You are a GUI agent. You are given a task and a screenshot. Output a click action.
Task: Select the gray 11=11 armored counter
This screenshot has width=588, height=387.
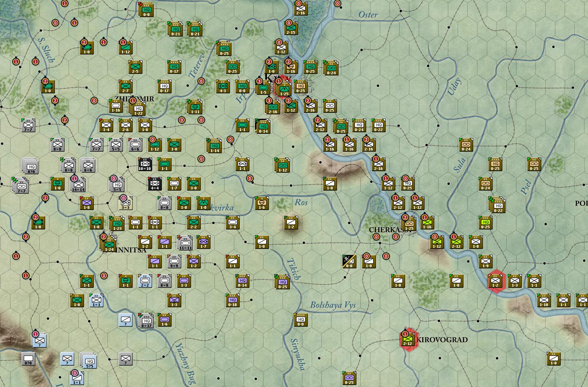pyautogui.click(x=185, y=243)
